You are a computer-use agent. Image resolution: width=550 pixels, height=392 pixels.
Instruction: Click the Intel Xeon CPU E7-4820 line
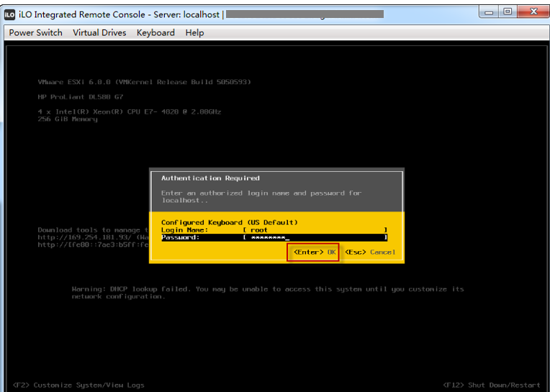[130, 111]
